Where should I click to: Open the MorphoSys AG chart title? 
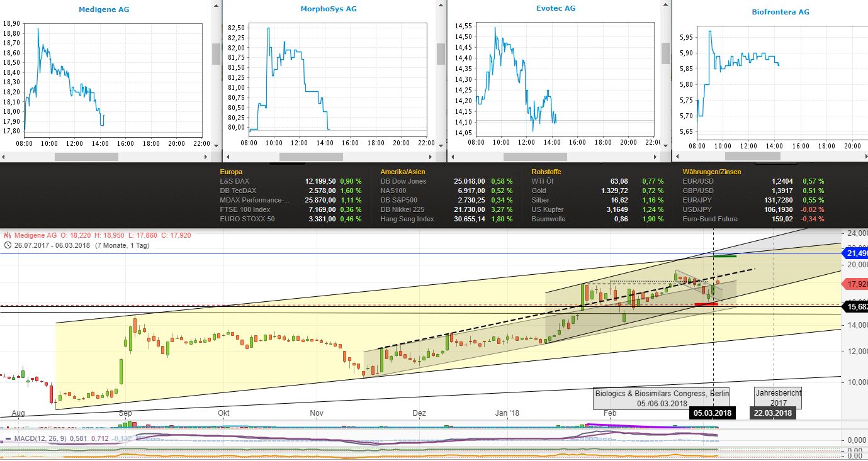tap(327, 8)
